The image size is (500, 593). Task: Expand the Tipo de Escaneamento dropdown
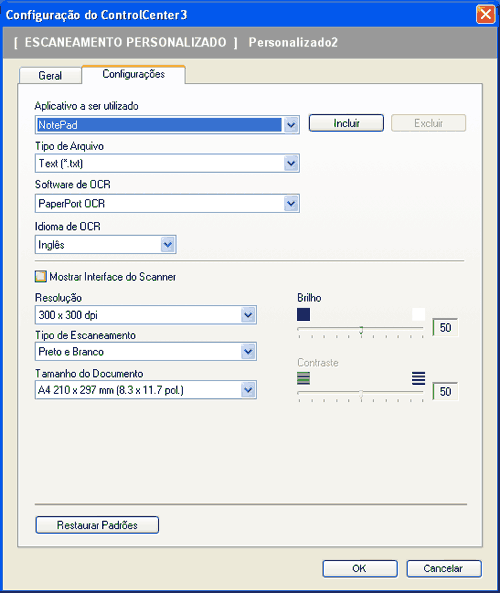tap(248, 352)
